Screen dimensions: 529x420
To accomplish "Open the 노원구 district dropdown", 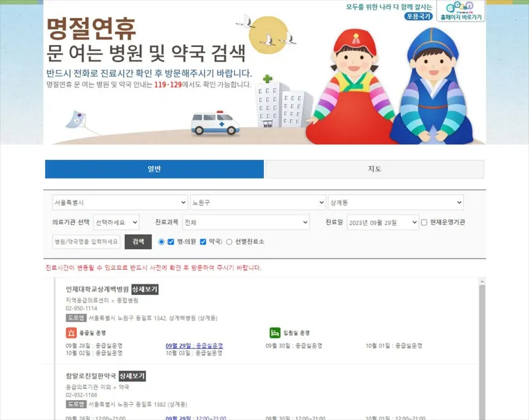I will [258, 202].
